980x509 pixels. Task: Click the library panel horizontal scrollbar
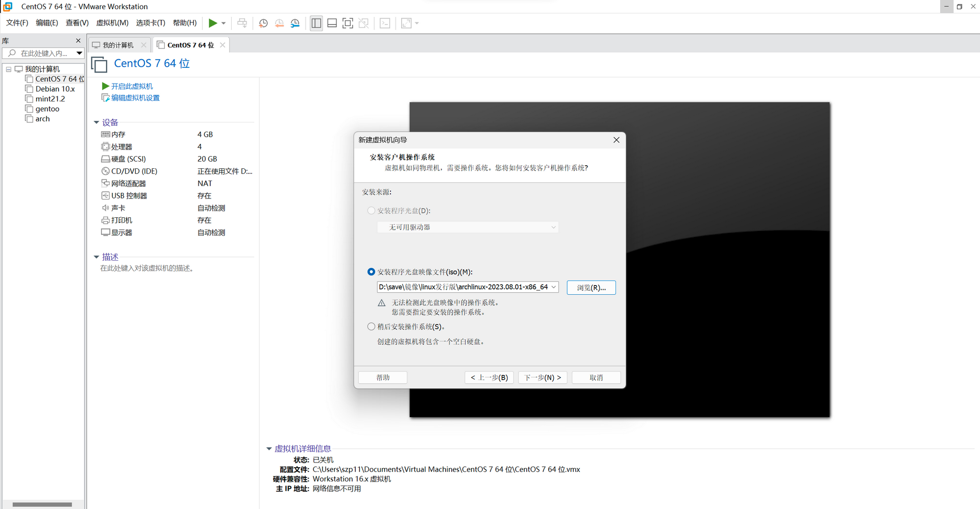(42, 504)
